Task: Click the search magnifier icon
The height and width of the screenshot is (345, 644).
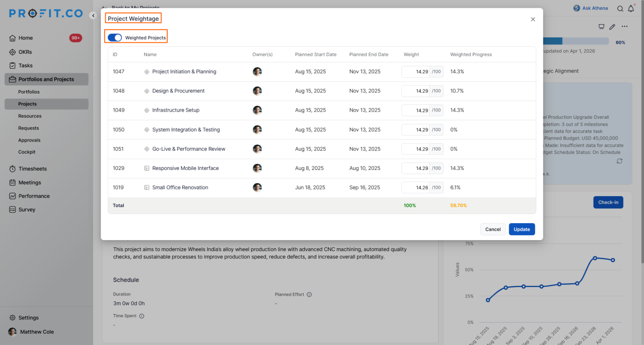Action: pos(620,9)
